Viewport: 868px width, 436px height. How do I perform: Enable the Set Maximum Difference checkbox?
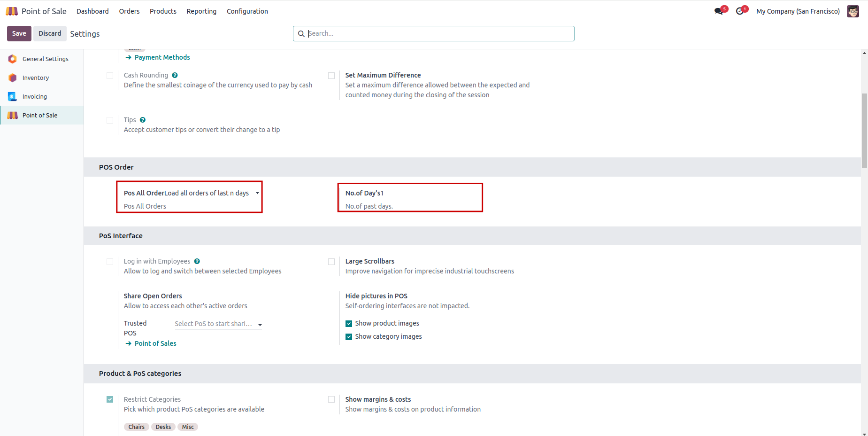click(x=331, y=76)
